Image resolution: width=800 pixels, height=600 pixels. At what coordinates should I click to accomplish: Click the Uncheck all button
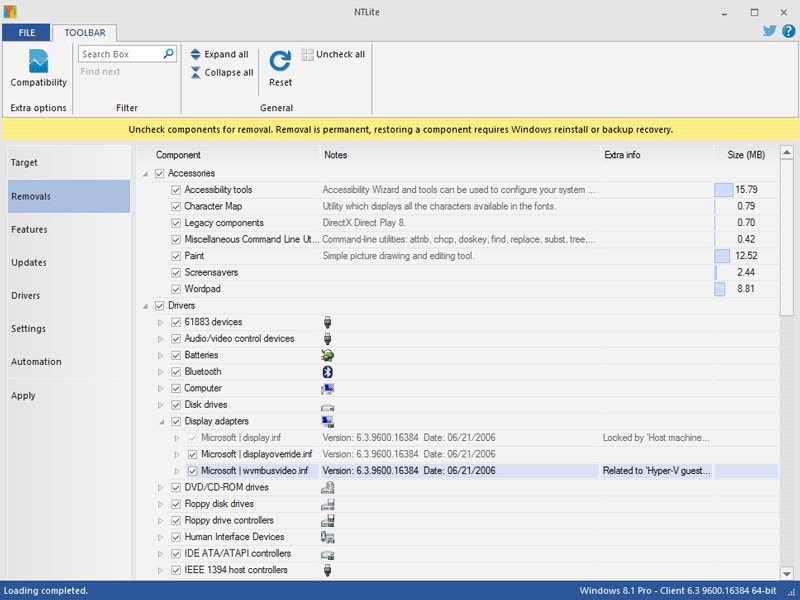click(x=333, y=54)
